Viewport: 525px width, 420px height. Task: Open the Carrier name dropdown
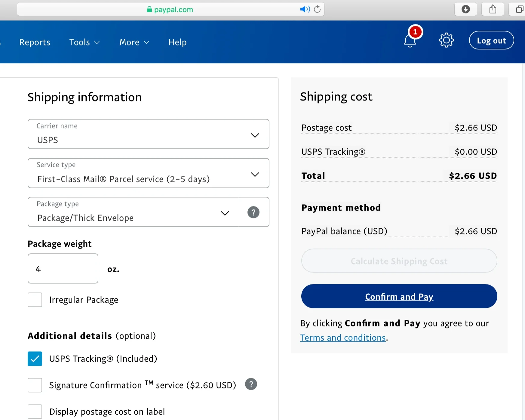pyautogui.click(x=149, y=134)
